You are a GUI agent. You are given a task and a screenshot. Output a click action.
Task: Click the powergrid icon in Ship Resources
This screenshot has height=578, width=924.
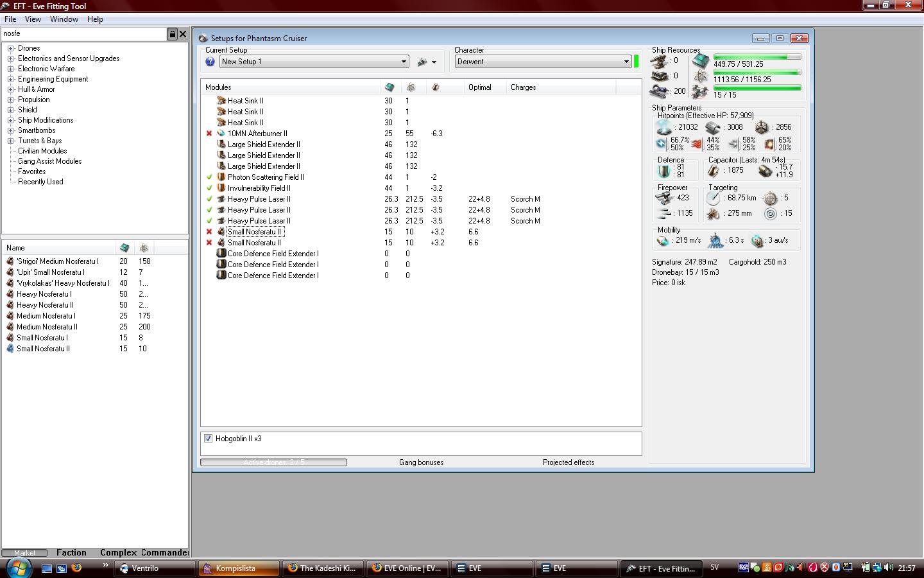(x=700, y=76)
